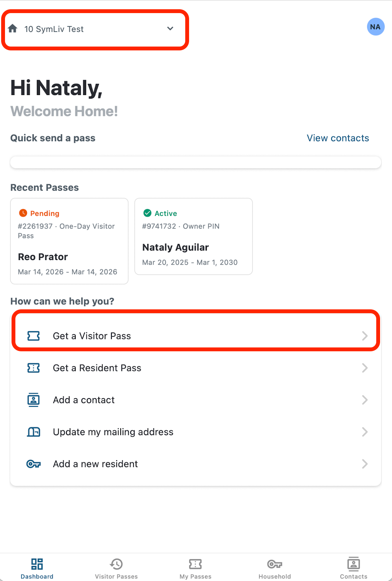Open the NA profile avatar
The image size is (392, 581).
(375, 27)
